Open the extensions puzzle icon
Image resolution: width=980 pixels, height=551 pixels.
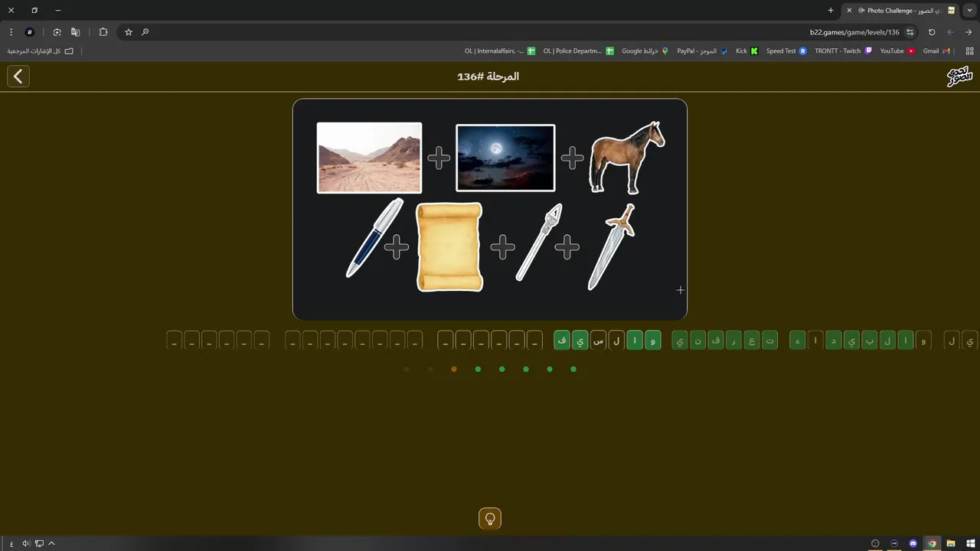click(x=103, y=32)
